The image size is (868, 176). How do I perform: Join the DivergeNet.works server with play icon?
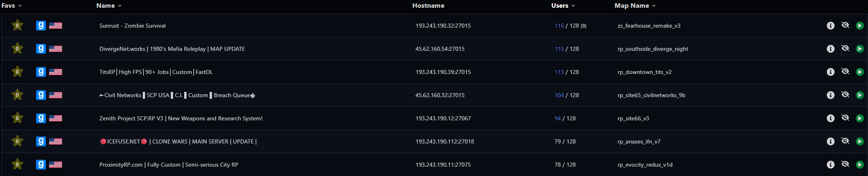(x=859, y=49)
